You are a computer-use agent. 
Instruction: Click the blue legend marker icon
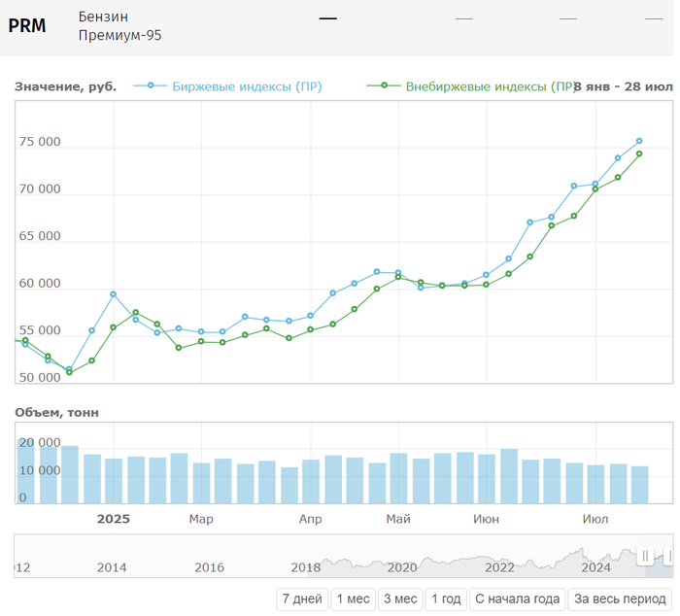[x=151, y=86]
